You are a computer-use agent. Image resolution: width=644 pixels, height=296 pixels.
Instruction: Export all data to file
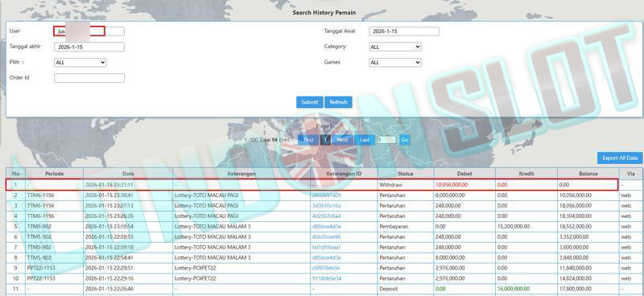[x=620, y=158]
